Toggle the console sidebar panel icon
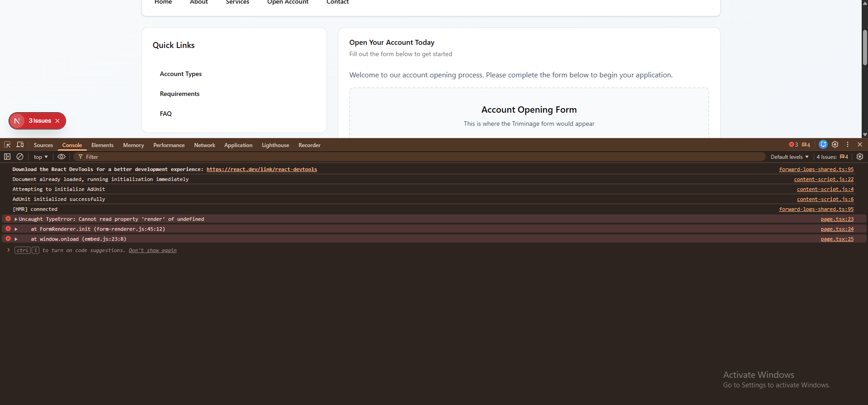Image resolution: width=868 pixels, height=405 pixels. tap(7, 157)
